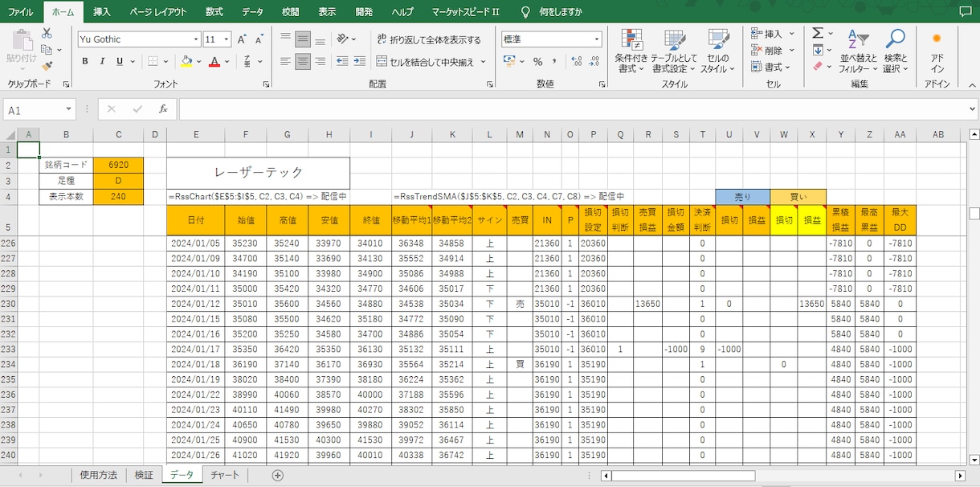Expand the Name Box dropdown arrow
980x487 pixels.
click(x=67, y=109)
